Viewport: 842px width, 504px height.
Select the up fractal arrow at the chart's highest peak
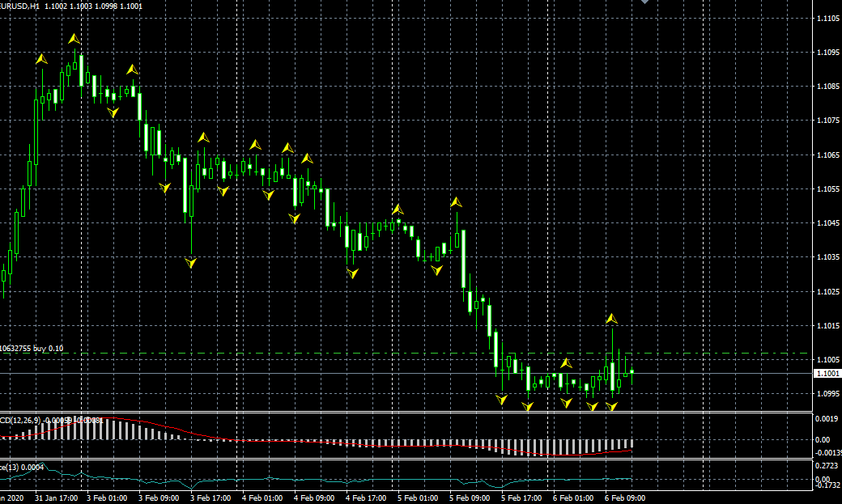click(74, 39)
